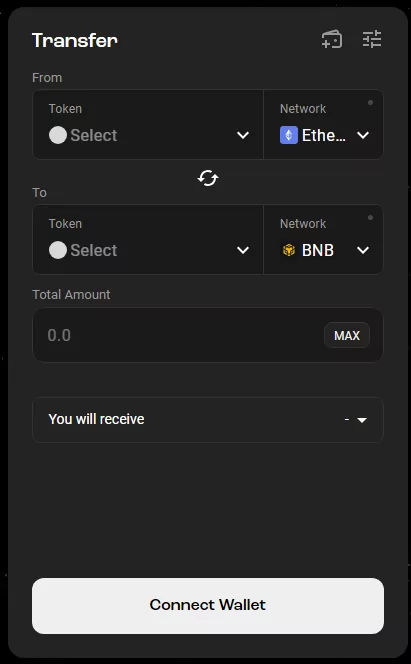Click the From network status dot
This screenshot has height=664, width=411.
coord(370,102)
